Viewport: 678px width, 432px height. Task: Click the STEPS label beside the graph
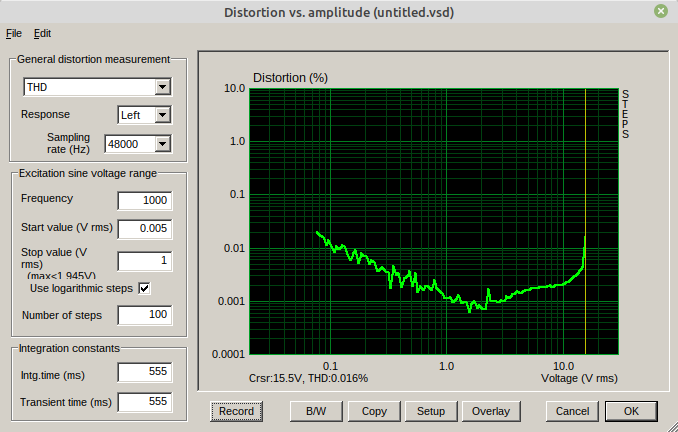[625, 114]
